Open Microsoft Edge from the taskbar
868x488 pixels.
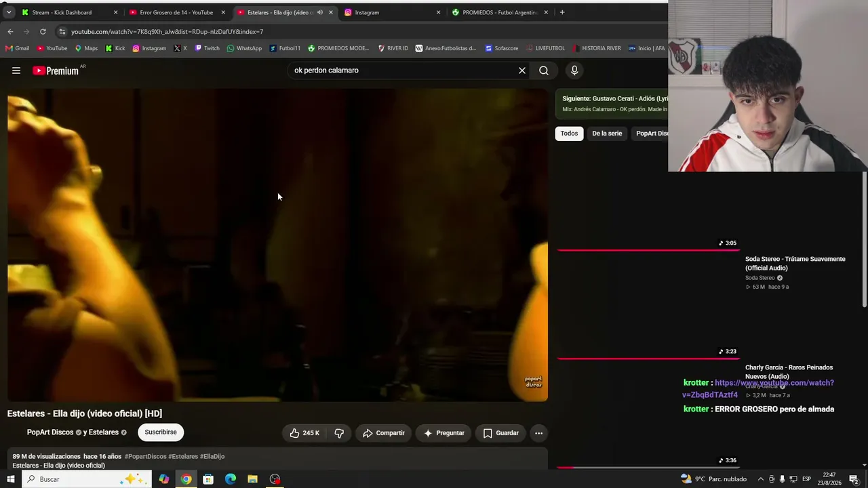click(x=231, y=479)
